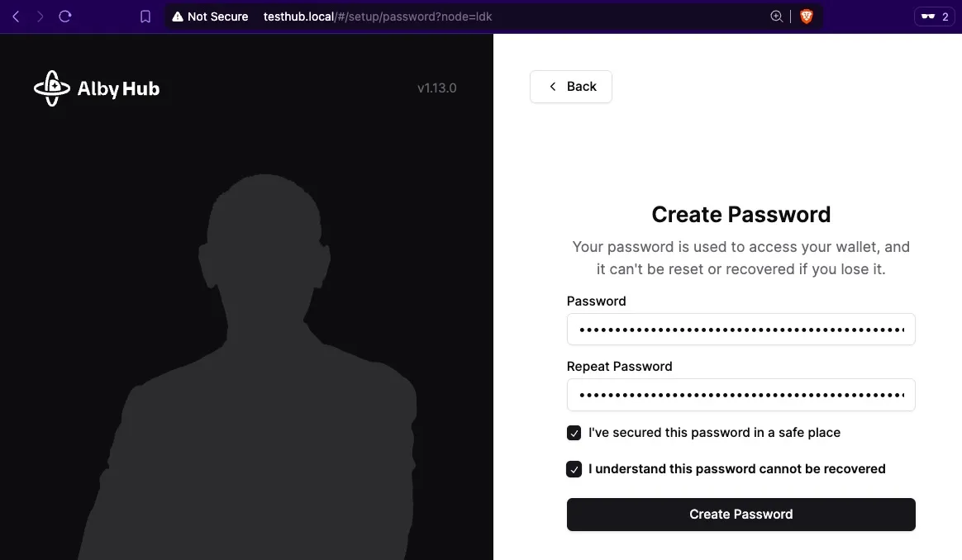Focus the Password input field

click(741, 330)
